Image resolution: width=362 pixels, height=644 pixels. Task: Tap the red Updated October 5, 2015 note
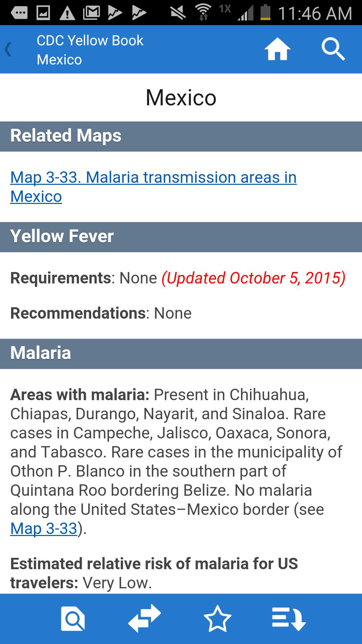pos(253,278)
